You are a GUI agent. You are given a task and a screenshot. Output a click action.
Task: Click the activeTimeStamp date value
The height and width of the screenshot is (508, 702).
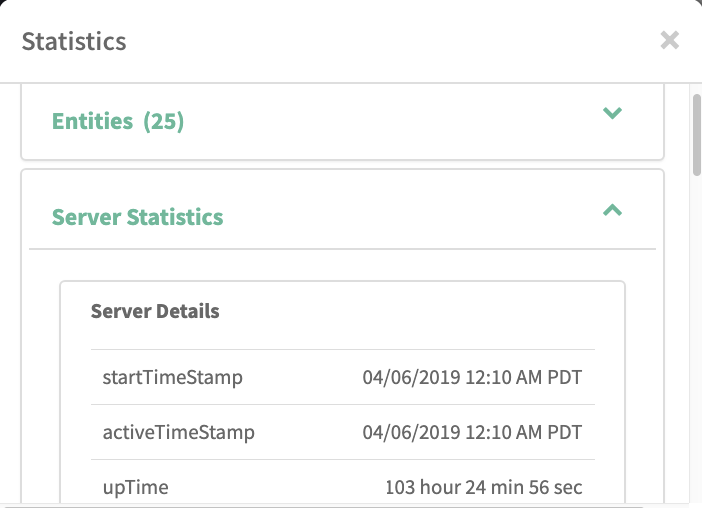coord(472,432)
